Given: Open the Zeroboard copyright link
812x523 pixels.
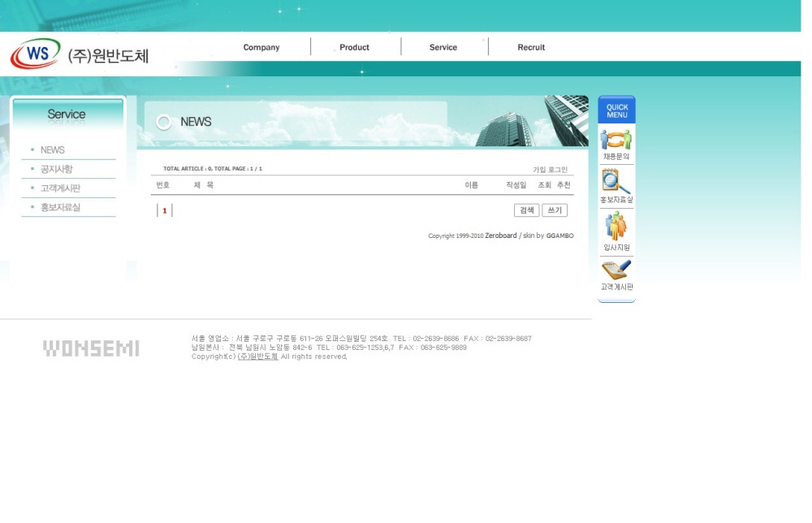Looking at the screenshot, I should point(500,236).
